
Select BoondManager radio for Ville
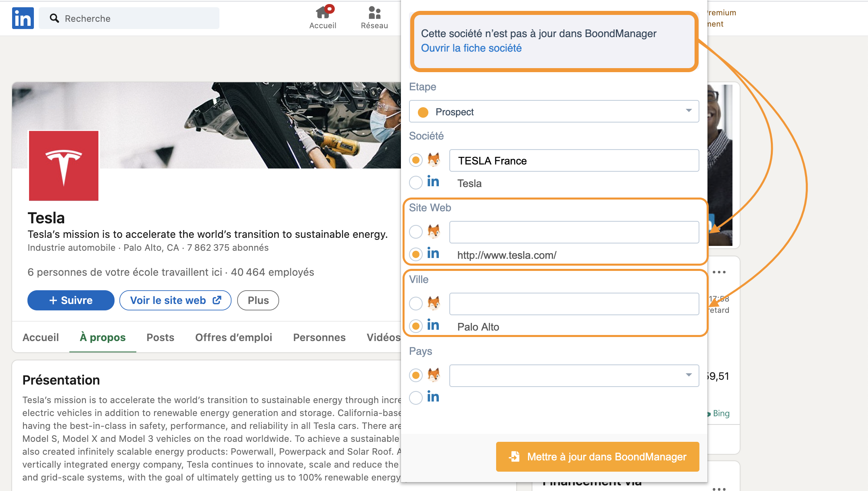416,304
